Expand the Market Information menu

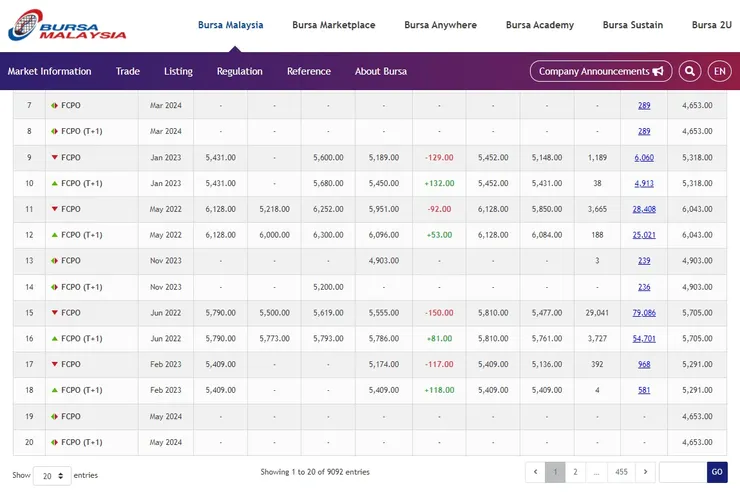tap(49, 71)
